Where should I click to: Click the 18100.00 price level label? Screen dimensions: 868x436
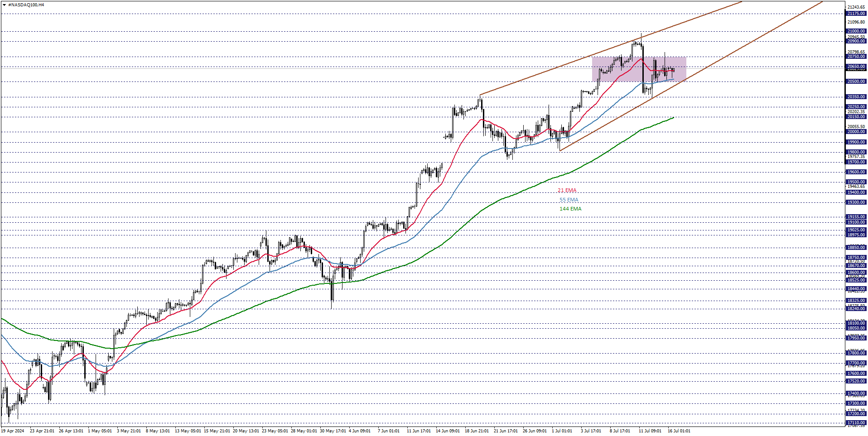pyautogui.click(x=856, y=323)
